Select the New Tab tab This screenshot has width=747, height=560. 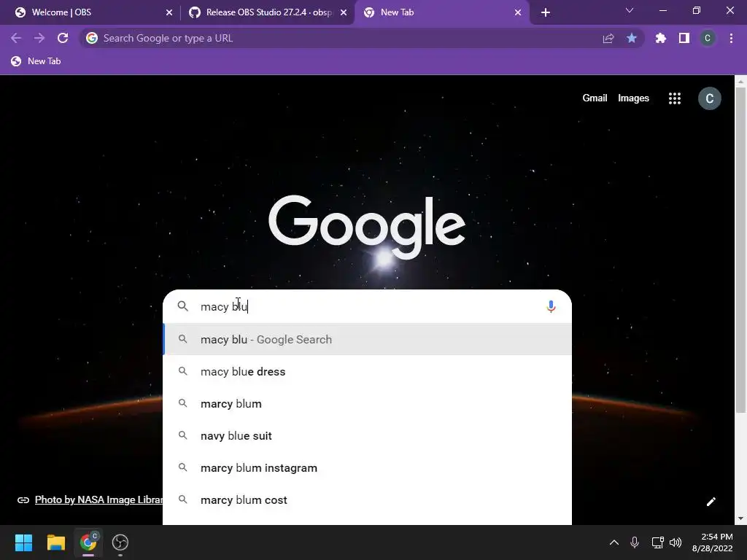point(442,12)
